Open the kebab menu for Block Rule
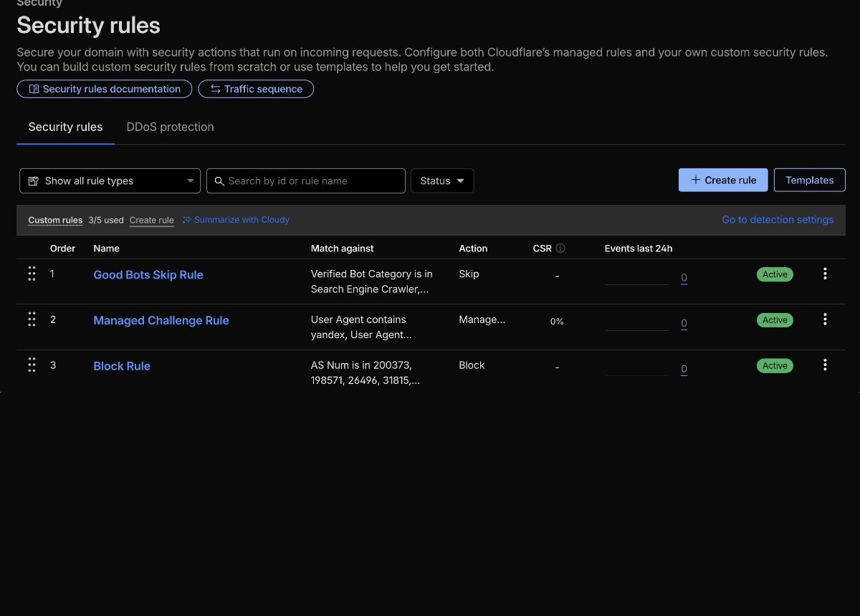 [x=825, y=365]
